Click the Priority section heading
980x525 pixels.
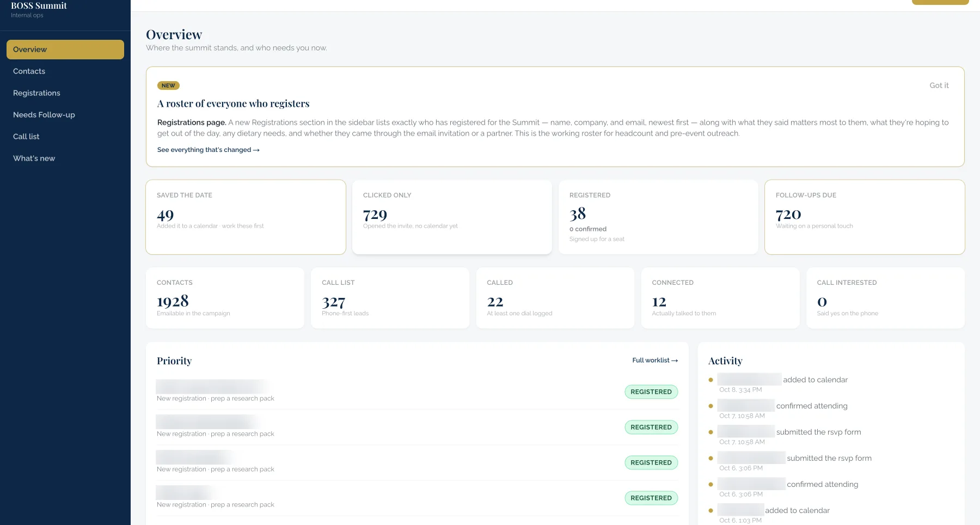[174, 361]
